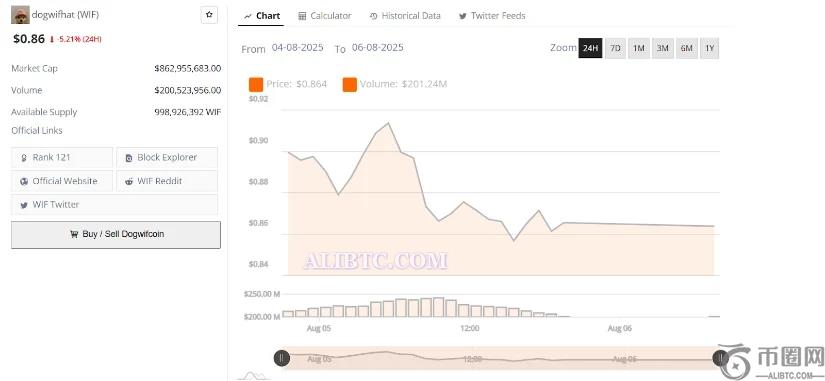This screenshot has width=825, height=381.
Task: Open the Calculator tab
Action: [325, 16]
